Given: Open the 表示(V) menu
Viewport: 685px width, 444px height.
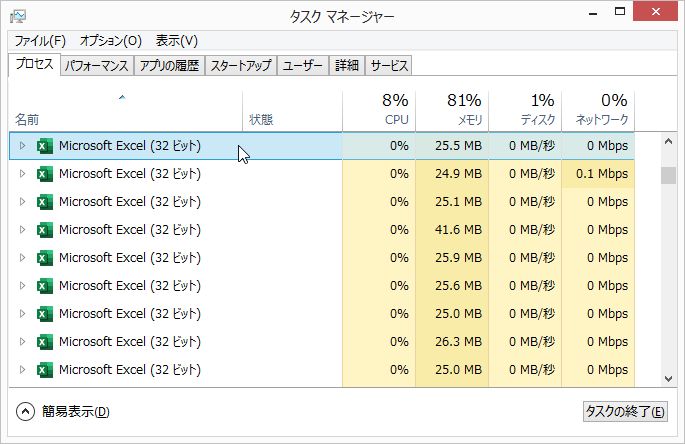Looking at the screenshot, I should (176, 41).
